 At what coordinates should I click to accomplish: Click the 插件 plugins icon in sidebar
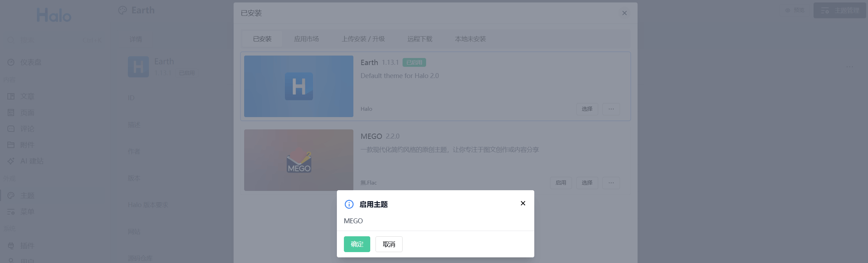[x=11, y=245]
